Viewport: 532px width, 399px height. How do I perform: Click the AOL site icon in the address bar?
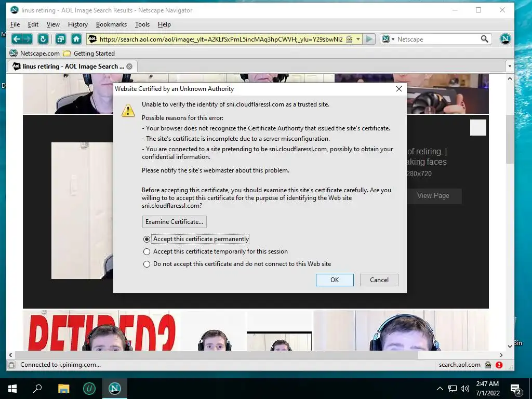pos(92,39)
